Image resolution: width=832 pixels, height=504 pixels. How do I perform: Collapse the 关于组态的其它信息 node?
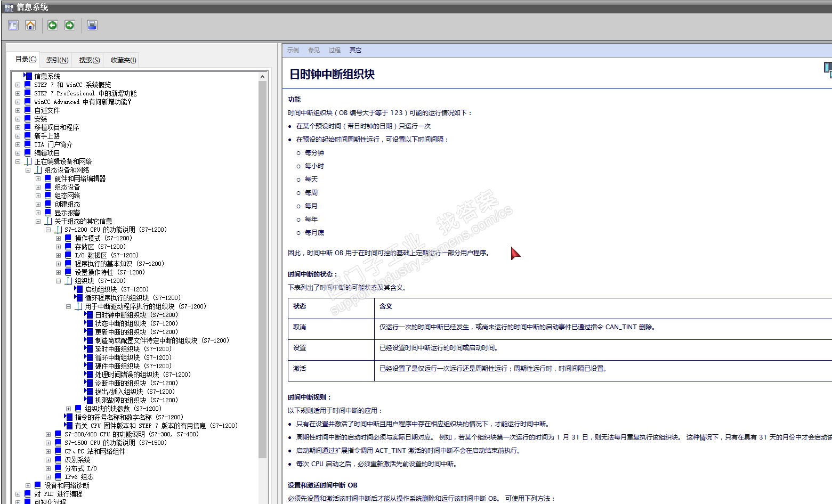point(38,221)
